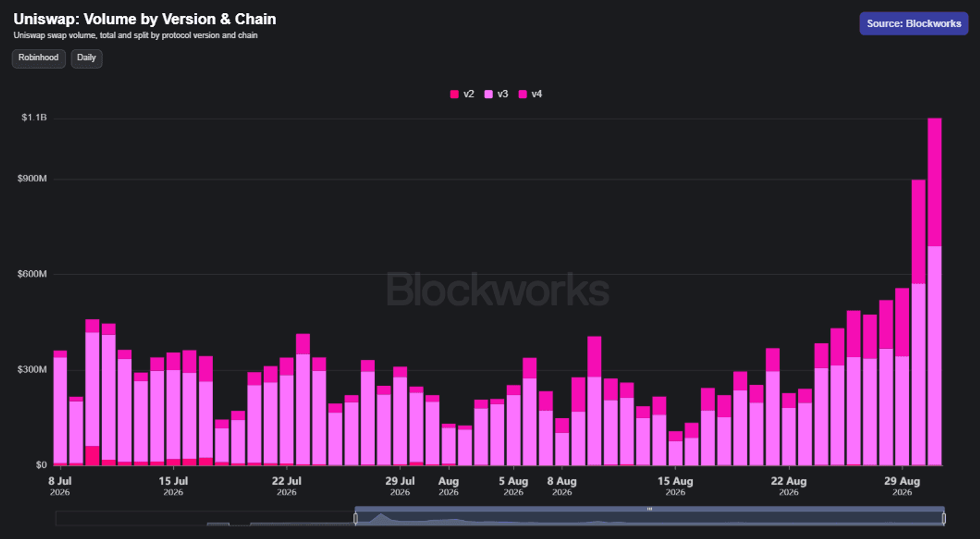Click the $1.1B y-axis label
Viewport: 980px width, 539px height.
[x=34, y=118]
